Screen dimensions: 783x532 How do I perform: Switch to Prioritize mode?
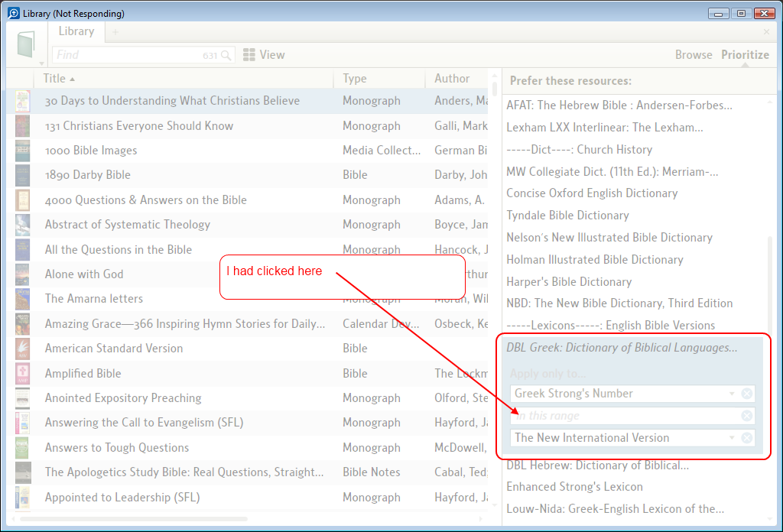(x=745, y=55)
